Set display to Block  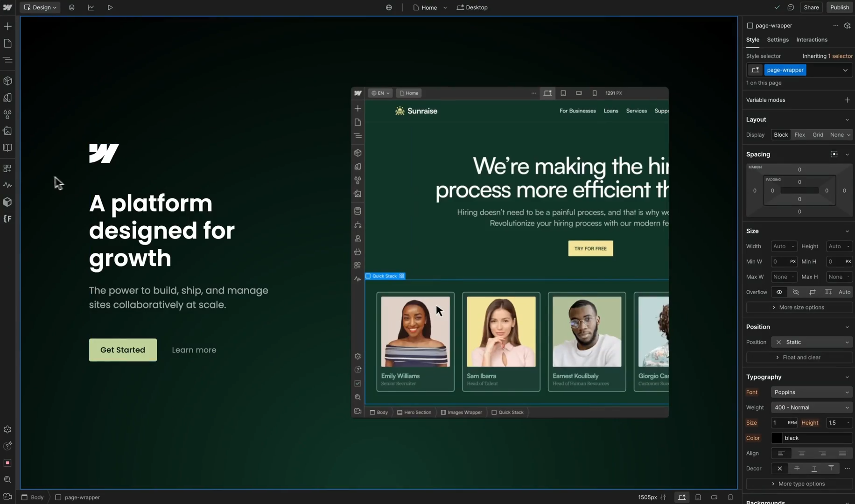(x=781, y=135)
